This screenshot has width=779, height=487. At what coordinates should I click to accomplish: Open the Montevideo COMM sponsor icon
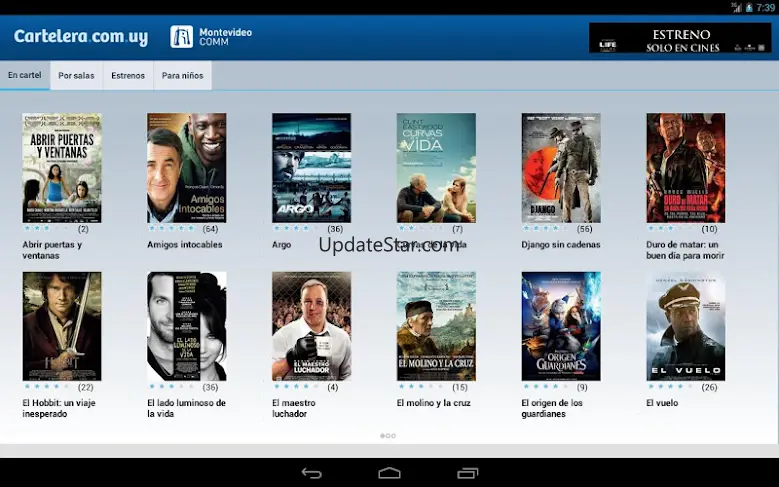tap(182, 37)
